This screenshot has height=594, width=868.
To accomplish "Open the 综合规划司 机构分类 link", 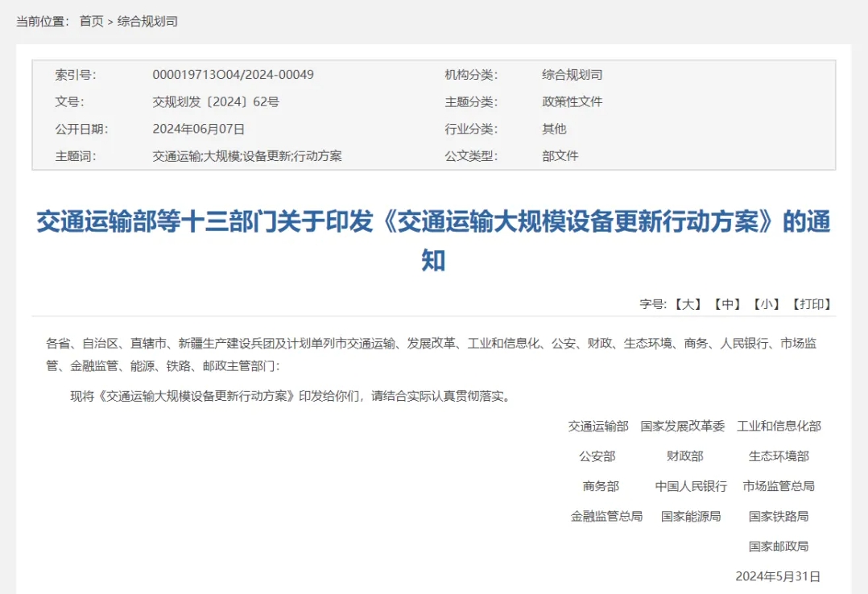I will pyautogui.click(x=571, y=75).
